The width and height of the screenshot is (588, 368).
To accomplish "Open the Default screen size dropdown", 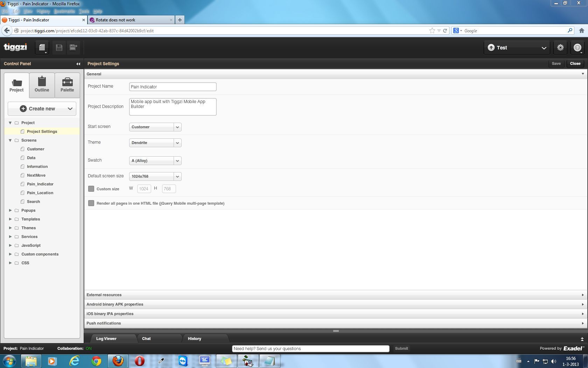I will click(x=155, y=176).
